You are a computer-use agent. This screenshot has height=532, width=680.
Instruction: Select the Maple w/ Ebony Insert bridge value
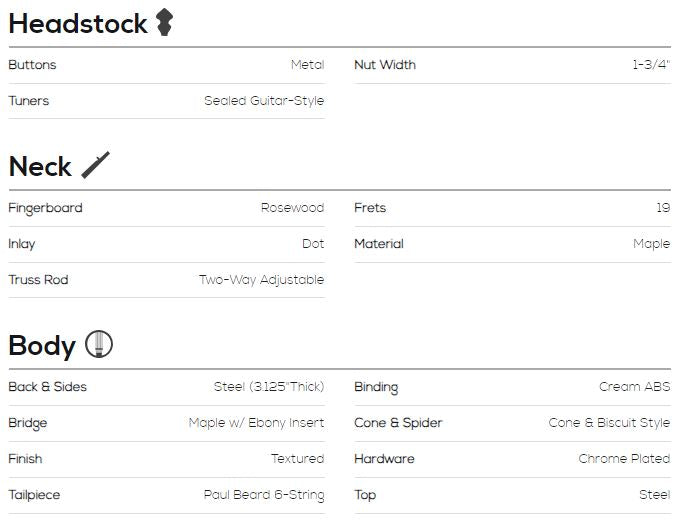(x=257, y=423)
